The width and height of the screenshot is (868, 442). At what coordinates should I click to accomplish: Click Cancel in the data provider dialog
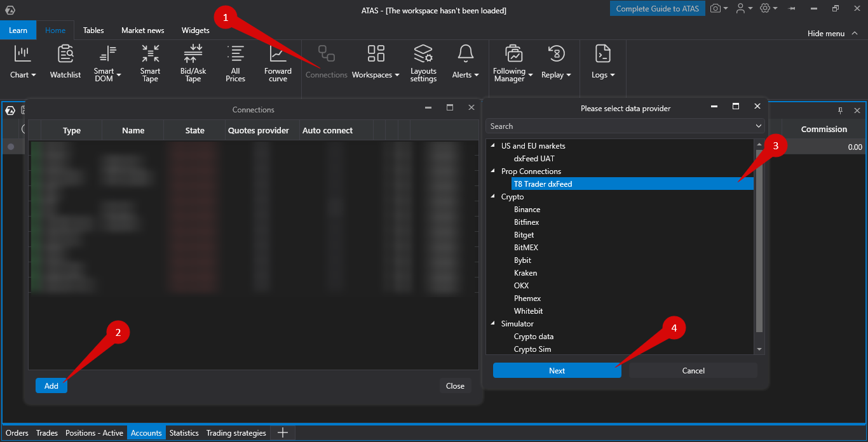693,370
